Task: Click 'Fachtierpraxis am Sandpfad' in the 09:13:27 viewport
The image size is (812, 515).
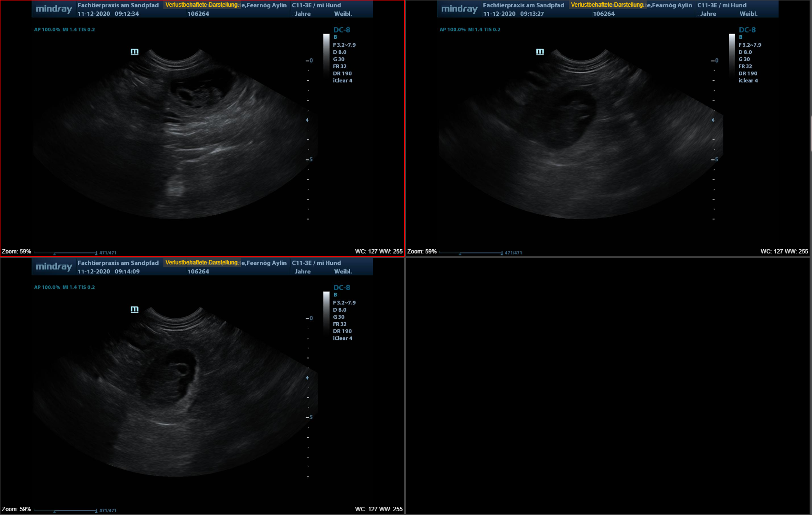Action: (x=524, y=5)
